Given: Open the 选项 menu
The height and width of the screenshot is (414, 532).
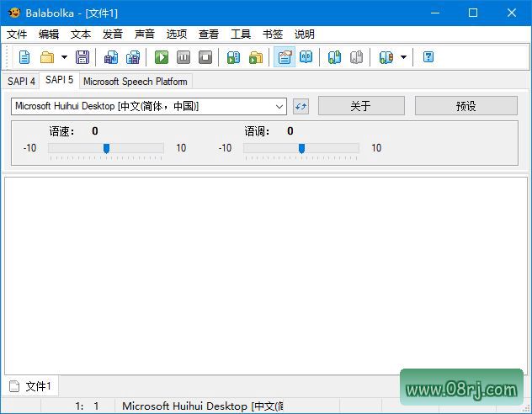Looking at the screenshot, I should coord(177,34).
